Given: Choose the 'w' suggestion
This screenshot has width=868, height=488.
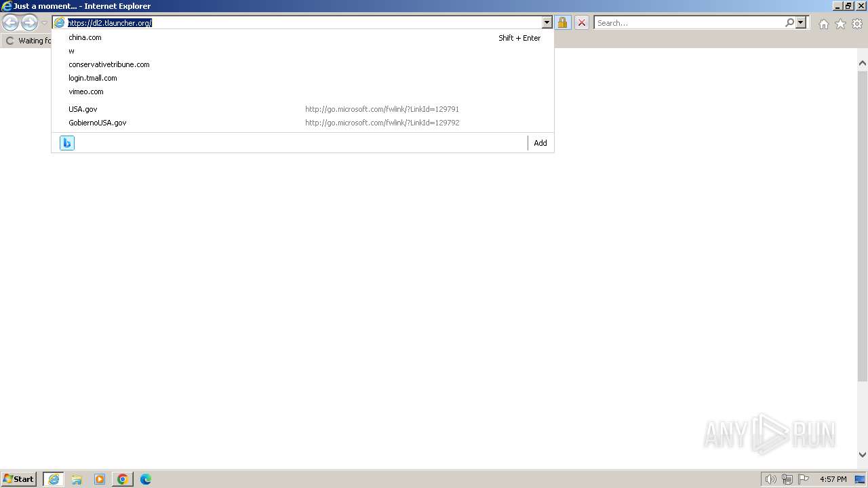Looking at the screenshot, I should pyautogui.click(x=302, y=51).
